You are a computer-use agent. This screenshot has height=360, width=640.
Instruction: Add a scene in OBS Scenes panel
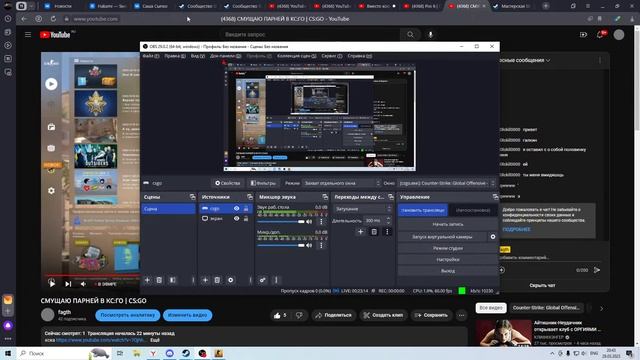(147, 280)
